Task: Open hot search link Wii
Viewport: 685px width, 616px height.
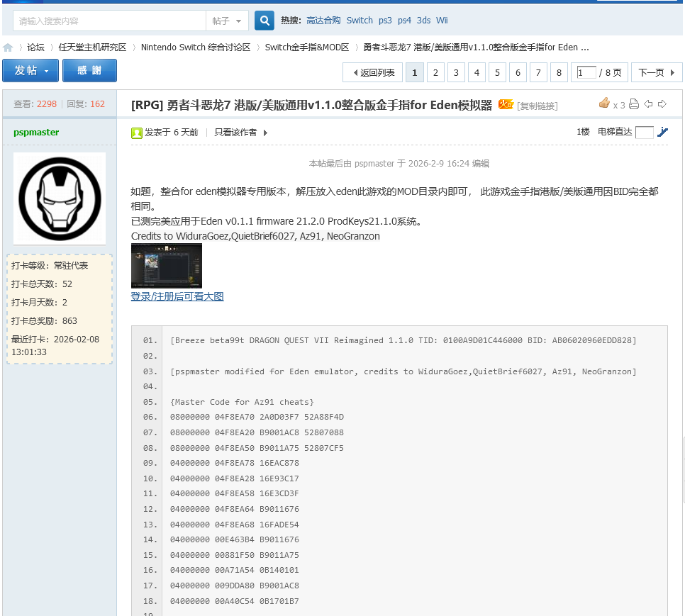Action: click(x=442, y=21)
